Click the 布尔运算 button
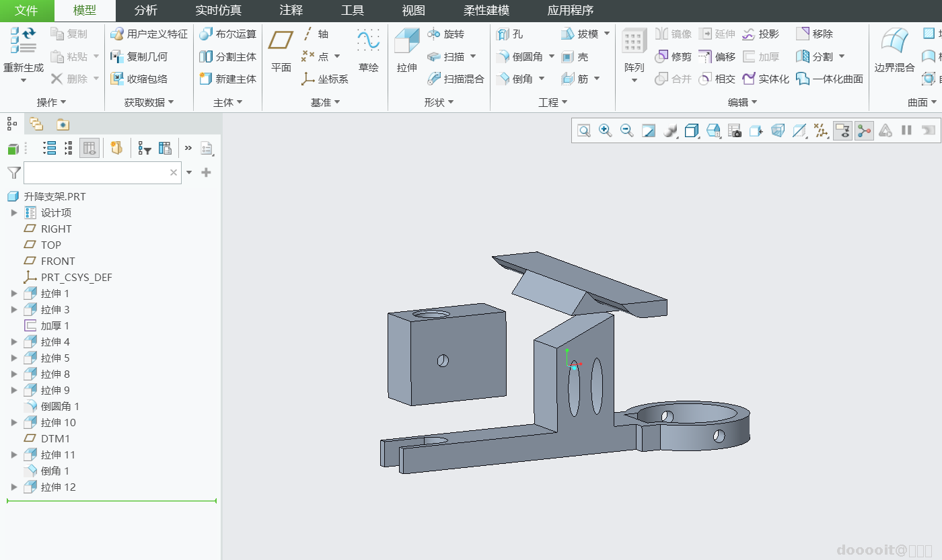This screenshot has height=560, width=942. [x=228, y=34]
